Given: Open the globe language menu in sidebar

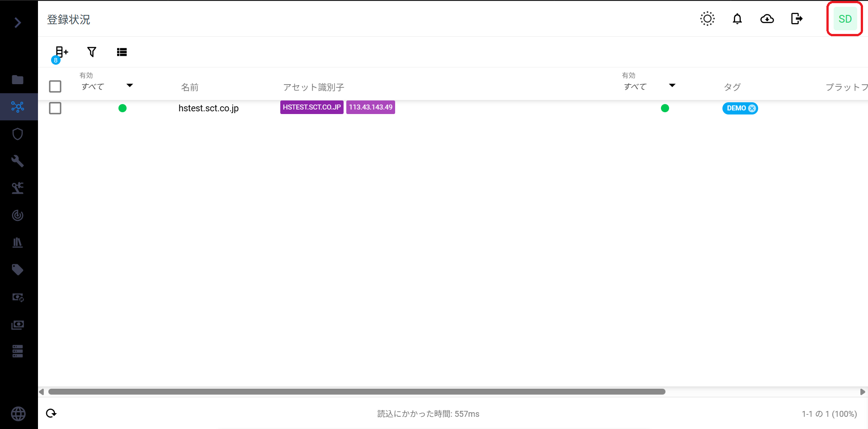Looking at the screenshot, I should 18,414.
